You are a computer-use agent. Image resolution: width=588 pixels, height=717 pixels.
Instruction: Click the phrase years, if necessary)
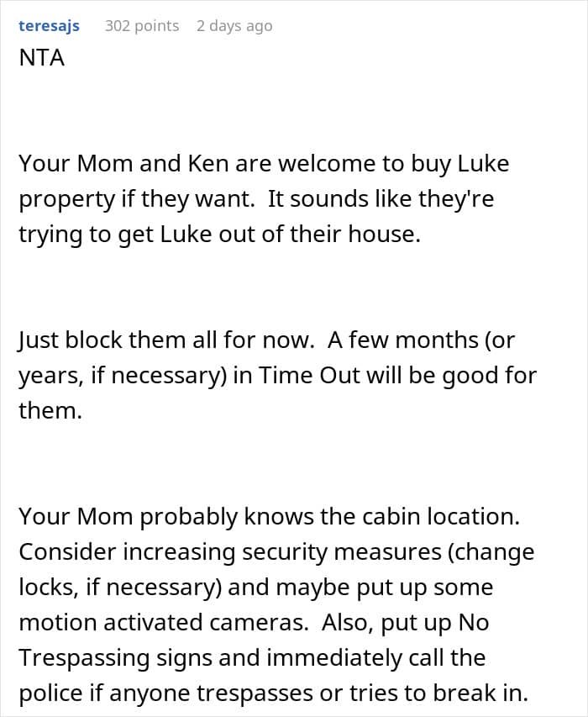click(123, 376)
